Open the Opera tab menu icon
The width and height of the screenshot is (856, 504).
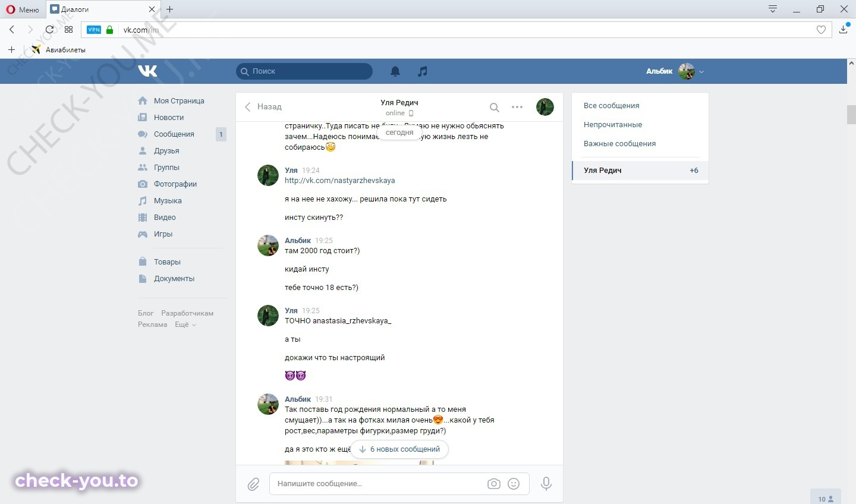[x=773, y=9]
